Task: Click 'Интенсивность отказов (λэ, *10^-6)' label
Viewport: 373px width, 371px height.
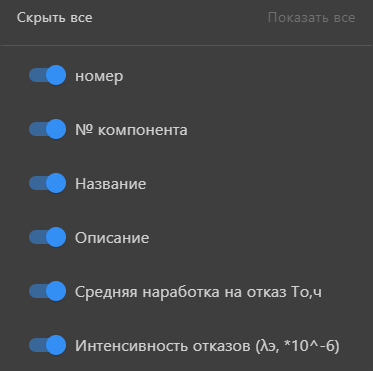Action: click(207, 346)
